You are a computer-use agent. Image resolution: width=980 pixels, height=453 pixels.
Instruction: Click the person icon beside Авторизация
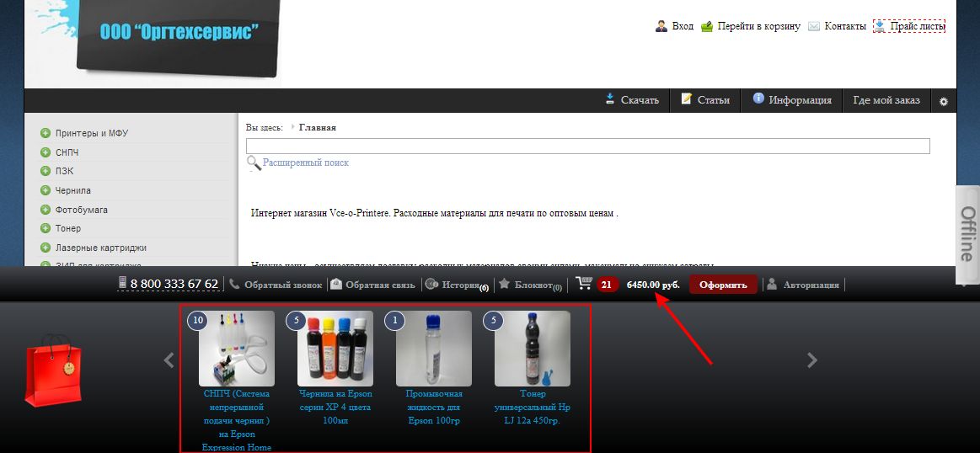772,284
